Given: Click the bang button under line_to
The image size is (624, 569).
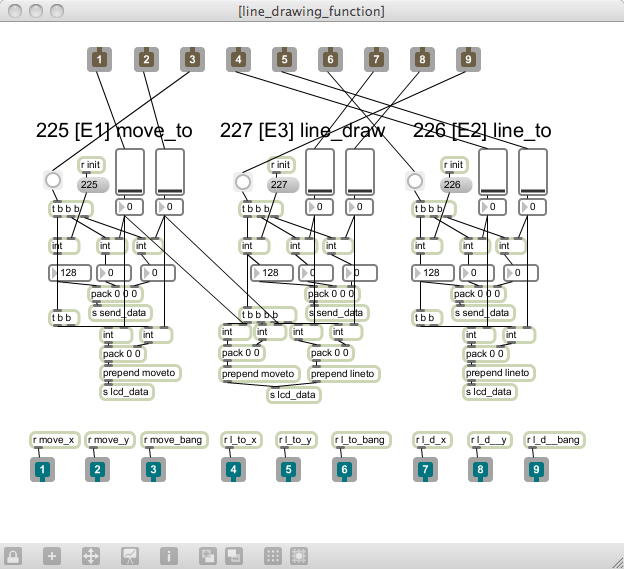Looking at the screenshot, I should click(415, 181).
